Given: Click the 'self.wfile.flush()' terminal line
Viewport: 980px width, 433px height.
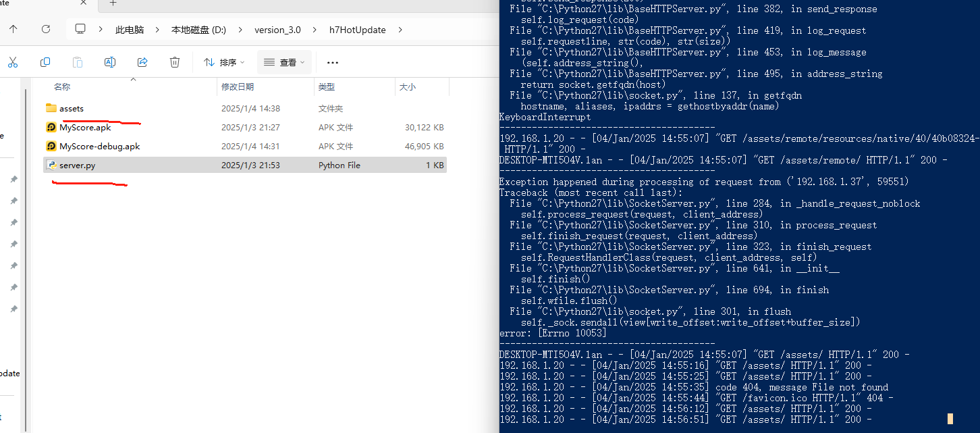Looking at the screenshot, I should 569,301.
